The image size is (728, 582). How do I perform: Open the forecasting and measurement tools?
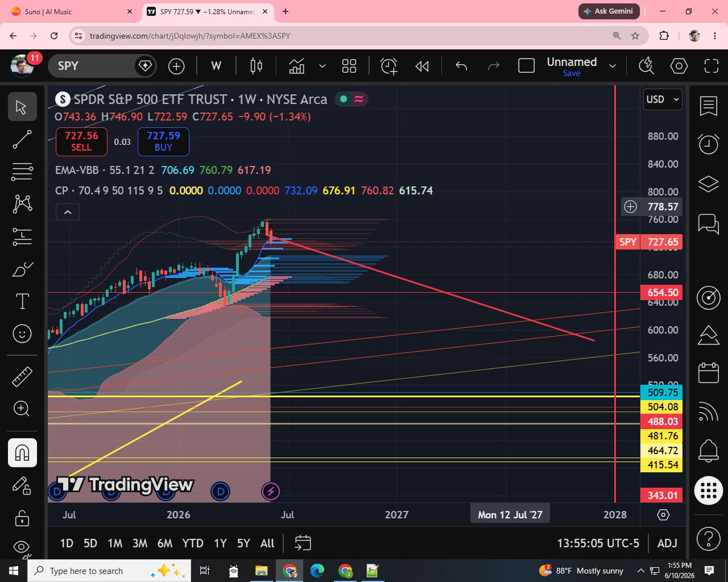(22, 236)
